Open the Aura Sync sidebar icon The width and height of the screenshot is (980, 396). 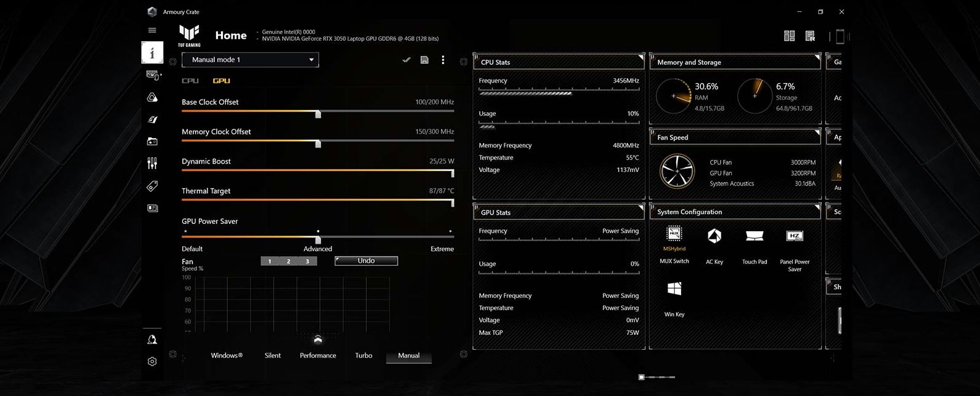152,97
